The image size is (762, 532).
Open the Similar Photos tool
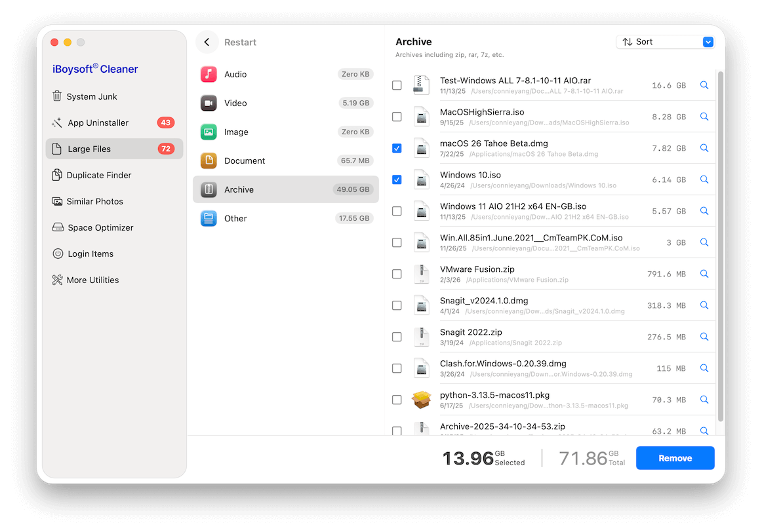[94, 201]
